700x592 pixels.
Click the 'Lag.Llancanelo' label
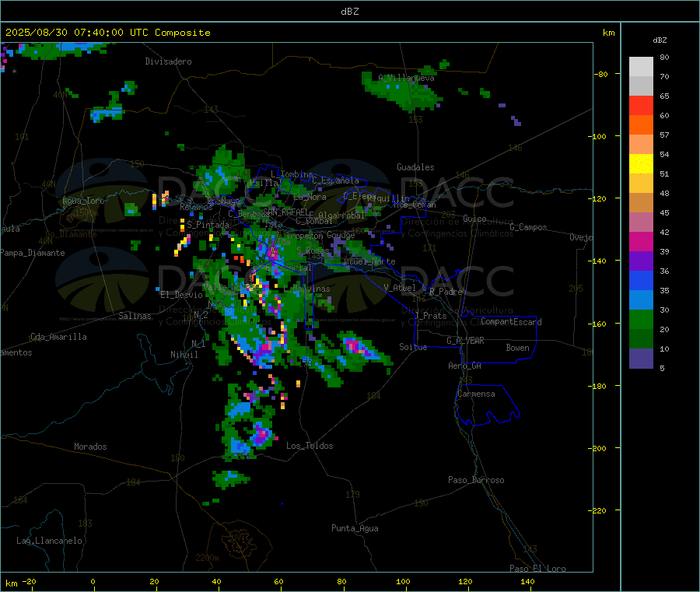(x=49, y=541)
